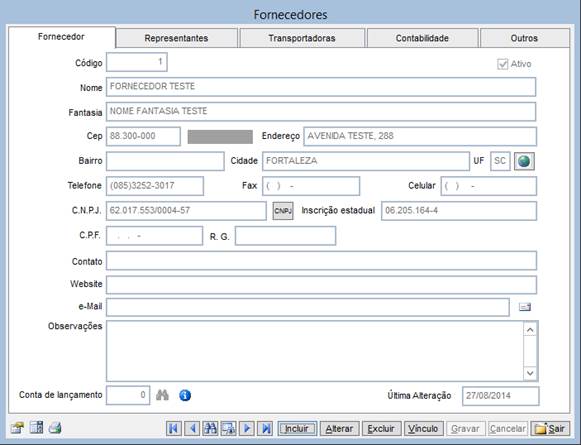
Task: Go to the previous supplier record
Action: coord(192,429)
